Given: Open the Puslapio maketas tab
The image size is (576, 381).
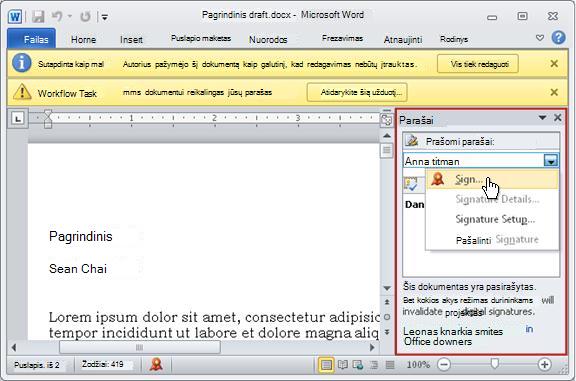Looking at the screenshot, I should coord(201,38).
